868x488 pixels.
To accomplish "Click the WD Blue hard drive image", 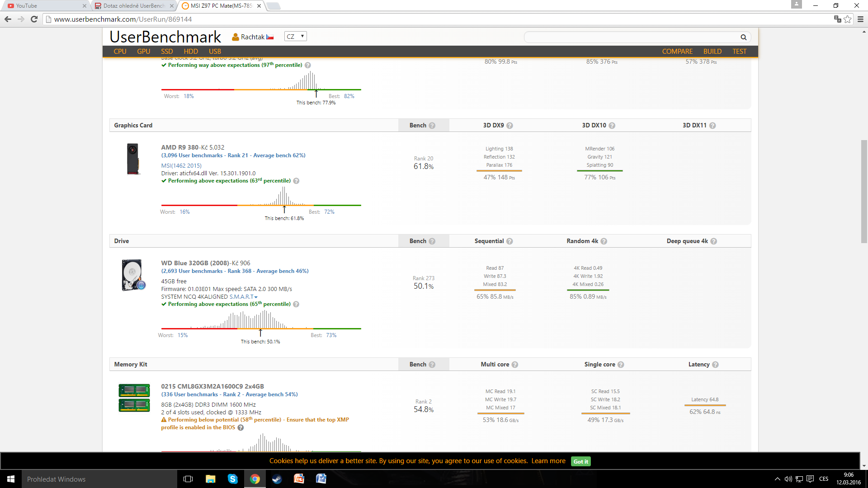I will [133, 275].
